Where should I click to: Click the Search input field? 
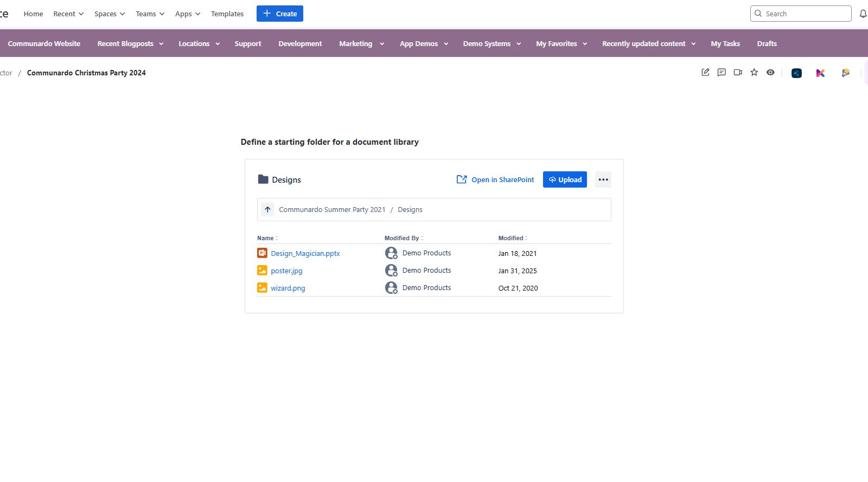coord(801,14)
